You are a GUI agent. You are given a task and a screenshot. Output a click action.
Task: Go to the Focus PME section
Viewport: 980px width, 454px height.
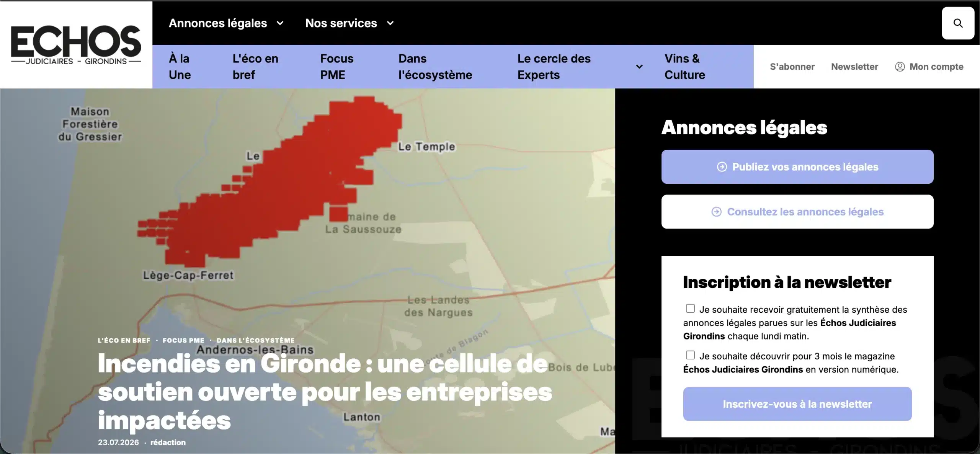click(x=337, y=67)
